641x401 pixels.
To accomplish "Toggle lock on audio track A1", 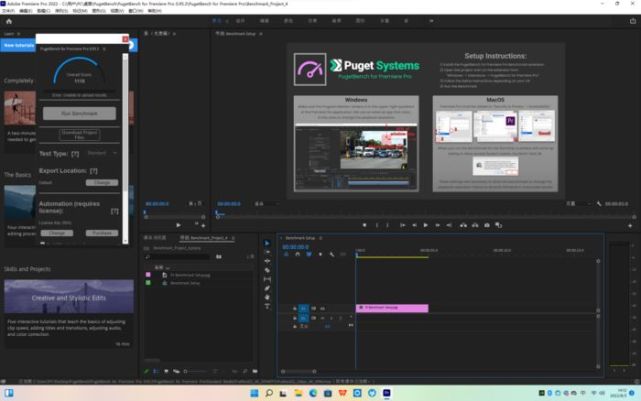I will tap(294, 318).
